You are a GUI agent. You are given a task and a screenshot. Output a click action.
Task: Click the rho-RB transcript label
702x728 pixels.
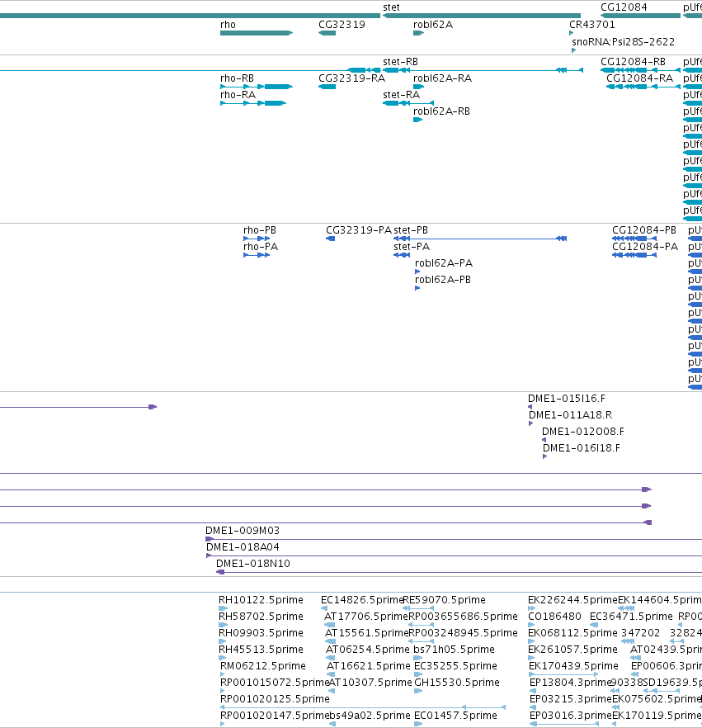[x=237, y=78]
